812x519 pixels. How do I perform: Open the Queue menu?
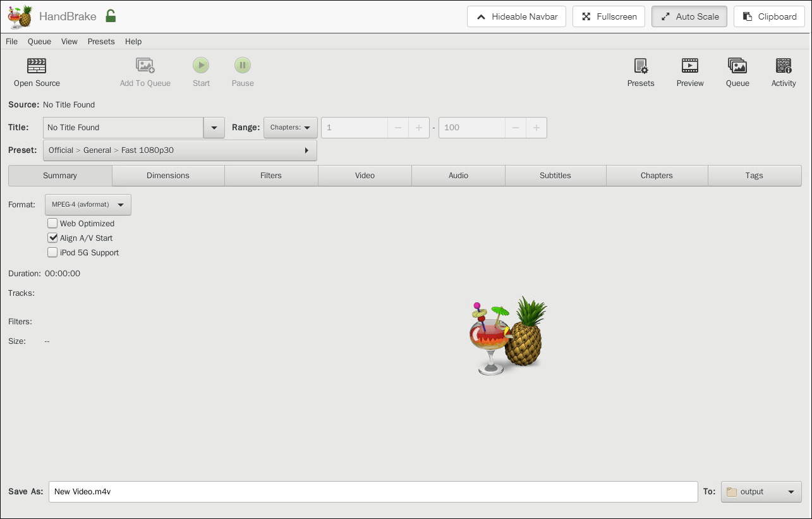[39, 41]
